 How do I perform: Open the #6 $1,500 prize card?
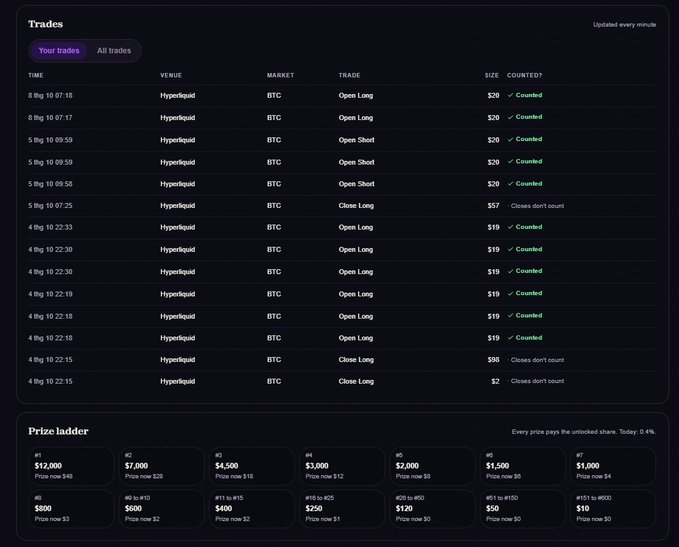pyautogui.click(x=523, y=466)
